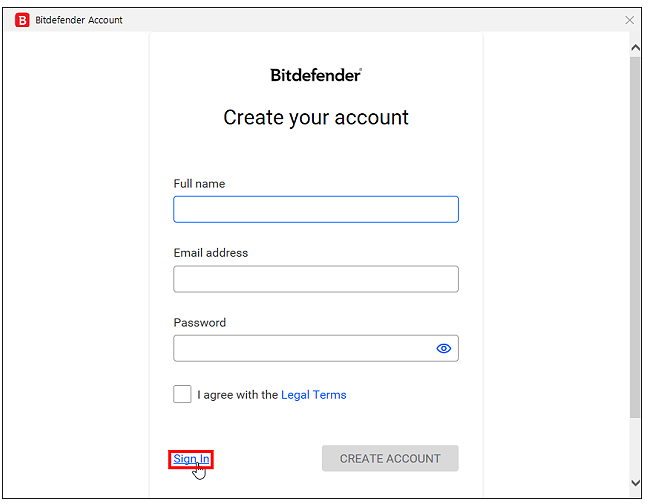Focus the Full name input field
The width and height of the screenshot is (664, 504).
316,209
